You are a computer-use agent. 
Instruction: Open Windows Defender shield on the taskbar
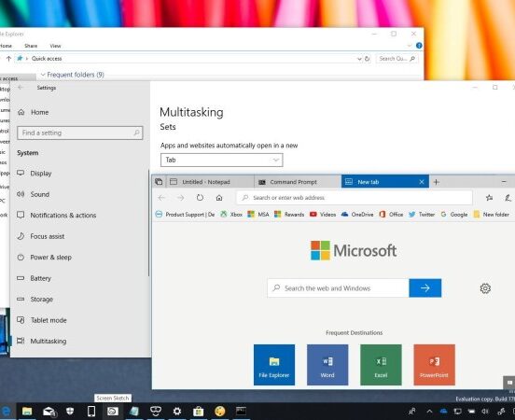(x=70, y=411)
